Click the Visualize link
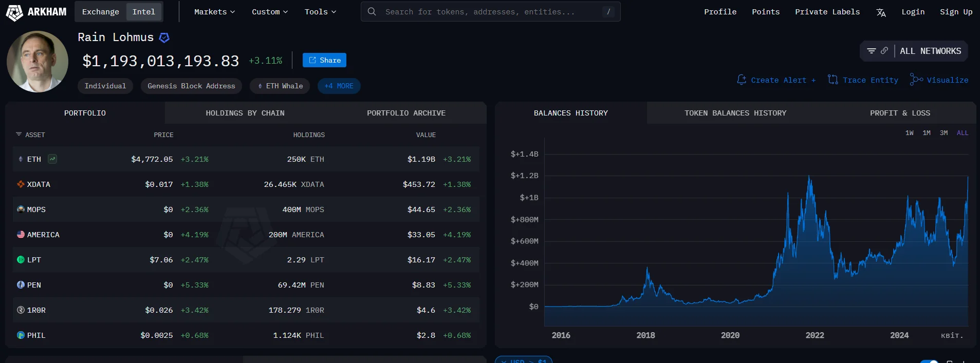980x363 pixels. (939, 80)
